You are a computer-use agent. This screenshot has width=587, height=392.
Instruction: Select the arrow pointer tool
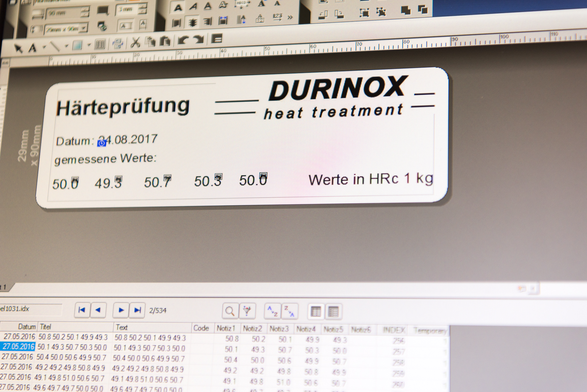[18, 48]
